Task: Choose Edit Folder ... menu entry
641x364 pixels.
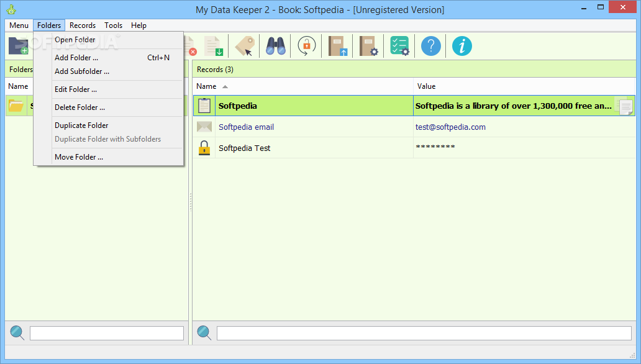Action: 108,89
